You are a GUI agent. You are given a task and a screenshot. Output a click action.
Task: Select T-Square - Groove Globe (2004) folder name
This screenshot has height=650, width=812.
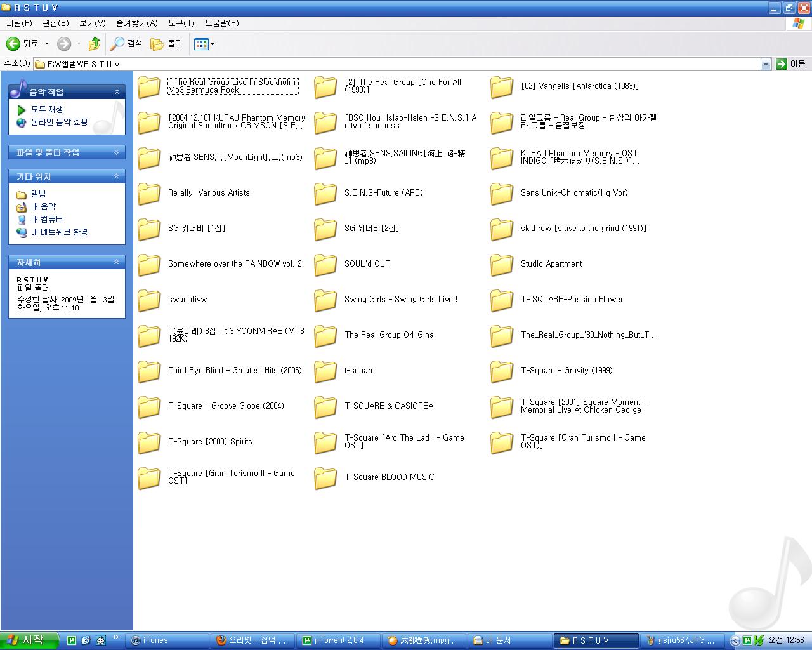click(226, 406)
